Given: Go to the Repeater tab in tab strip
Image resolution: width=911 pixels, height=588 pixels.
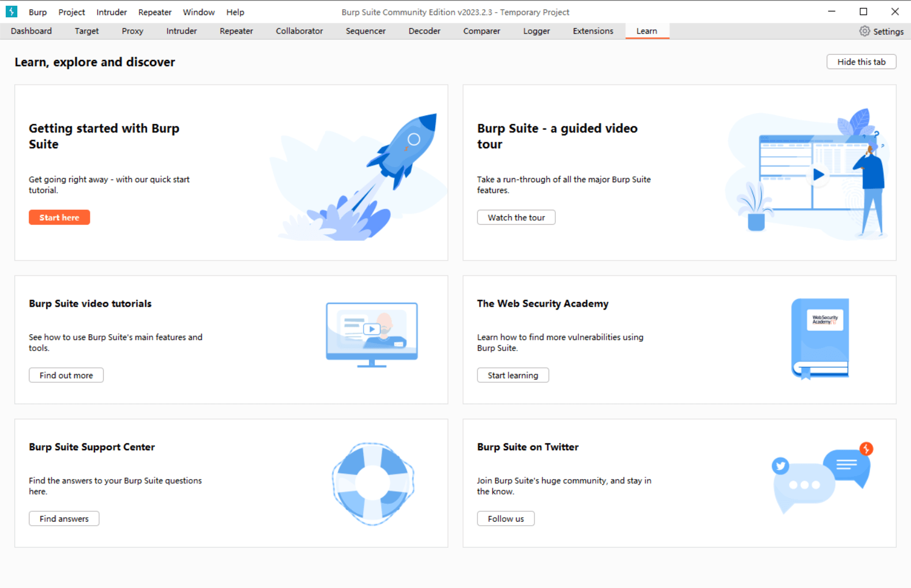Looking at the screenshot, I should 236,31.
